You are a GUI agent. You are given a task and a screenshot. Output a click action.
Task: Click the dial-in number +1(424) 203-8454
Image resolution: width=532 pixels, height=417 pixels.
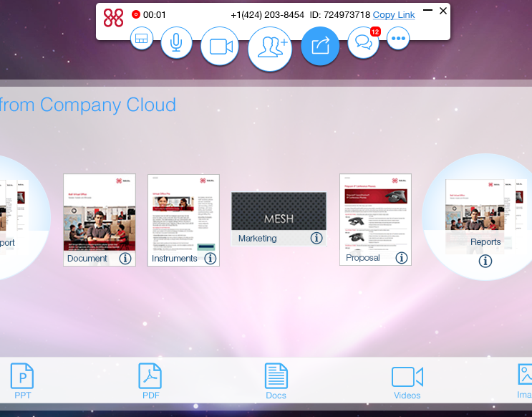[x=267, y=15]
